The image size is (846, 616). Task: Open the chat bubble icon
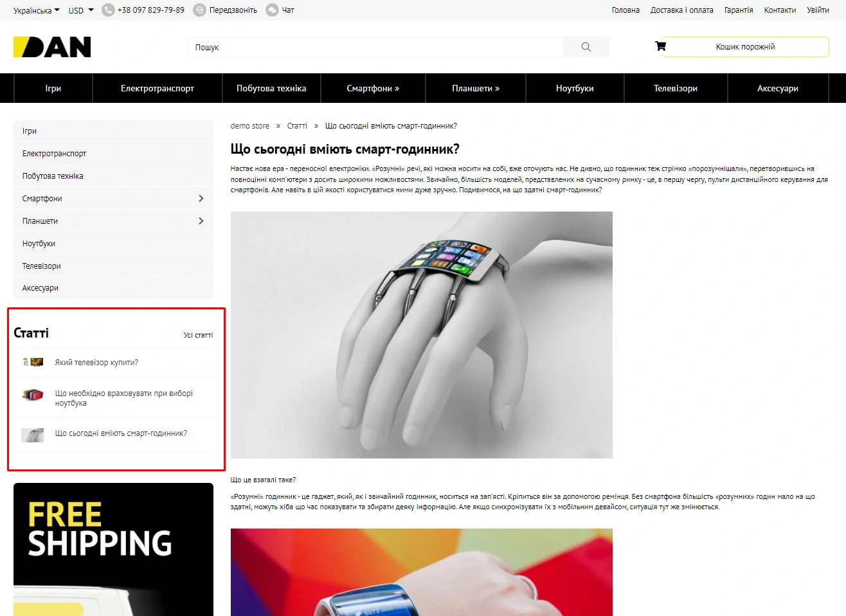[272, 10]
